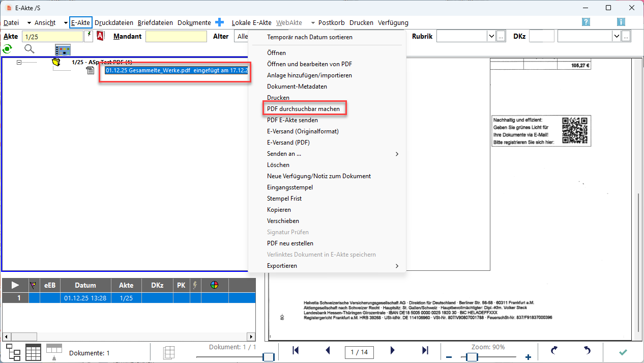
Task: Select PDF durchsuchbar machen menu entry
Action: click(304, 109)
